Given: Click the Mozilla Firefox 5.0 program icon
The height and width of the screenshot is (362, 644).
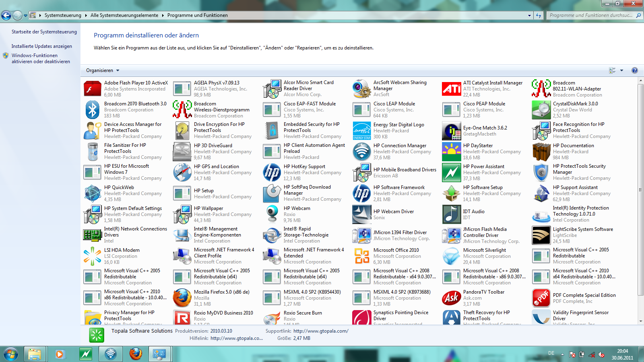Looking at the screenshot, I should pos(182,298).
